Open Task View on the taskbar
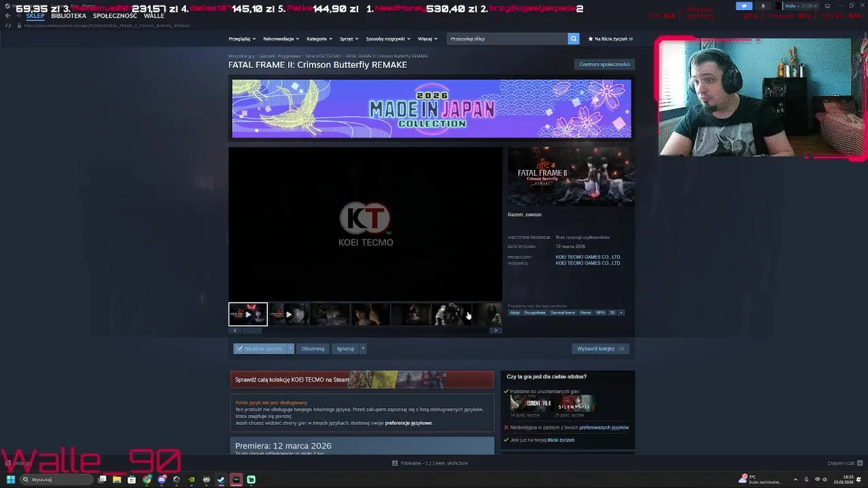Image resolution: width=868 pixels, height=488 pixels. [x=102, y=479]
